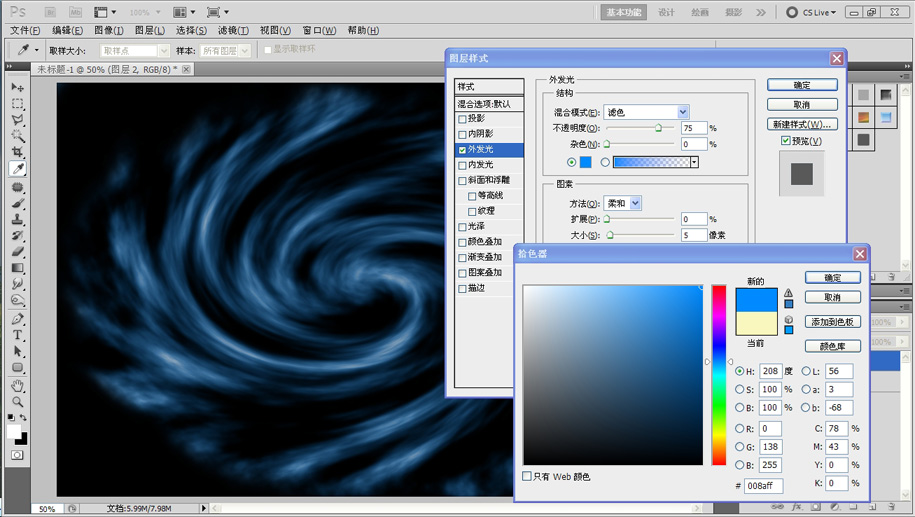Select the Quick Selection wand tool
Screen dimensions: 915x517
(x=18, y=137)
